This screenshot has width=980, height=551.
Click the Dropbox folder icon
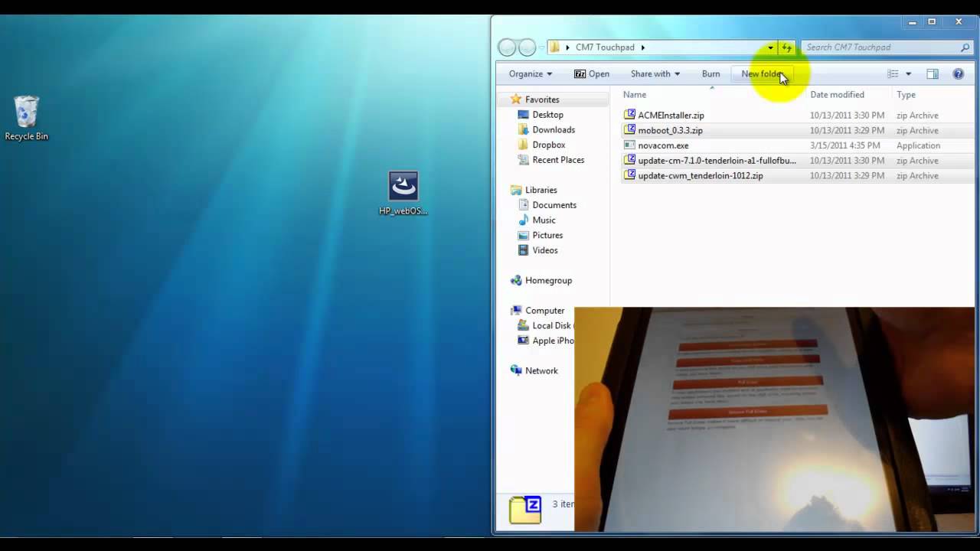(524, 145)
